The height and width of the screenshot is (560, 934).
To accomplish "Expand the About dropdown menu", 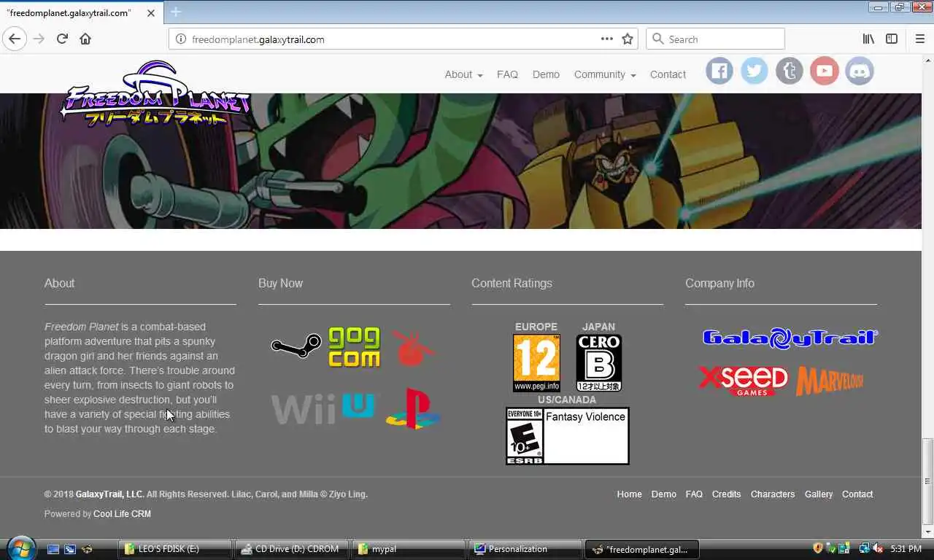I will tap(463, 74).
